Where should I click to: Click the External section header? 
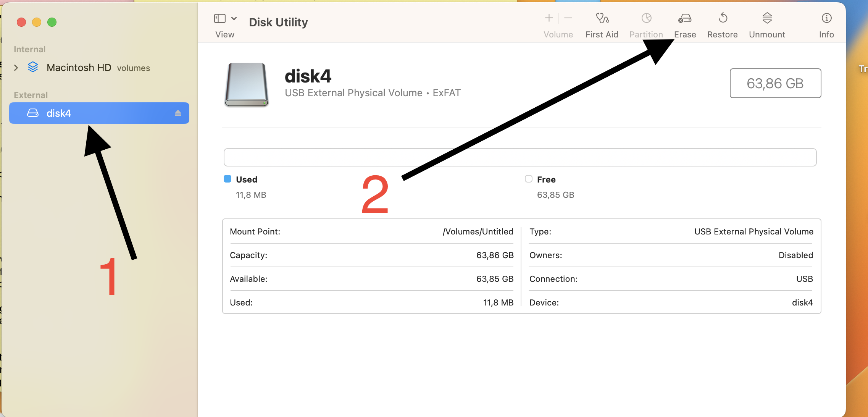(x=31, y=95)
